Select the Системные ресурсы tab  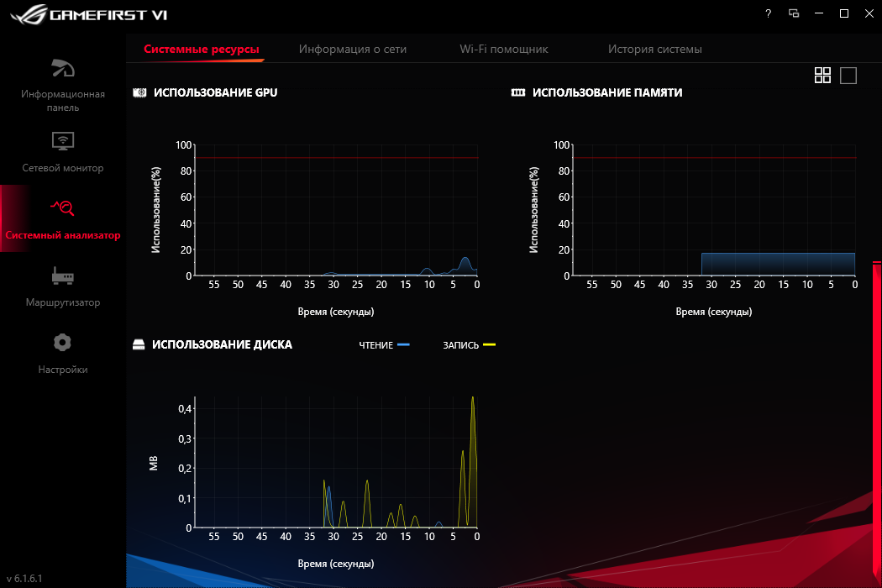[202, 49]
